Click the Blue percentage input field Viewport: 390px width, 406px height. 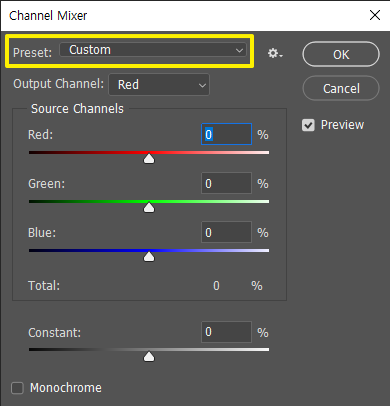pos(226,232)
